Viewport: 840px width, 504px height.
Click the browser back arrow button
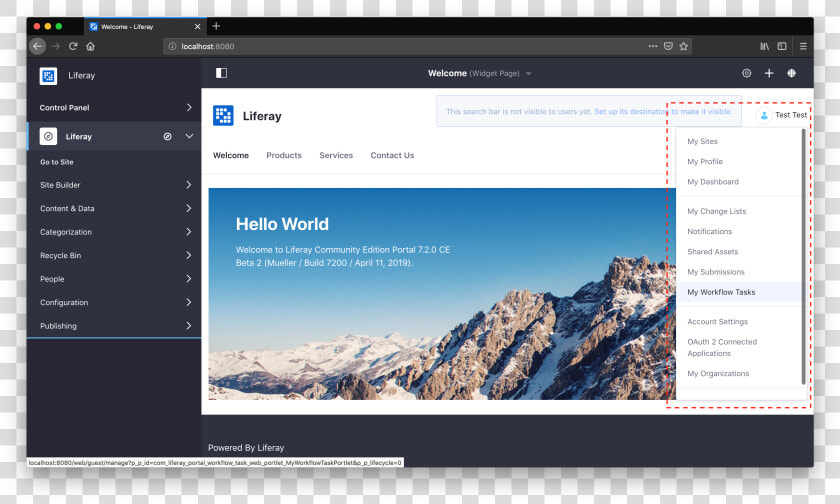38,46
